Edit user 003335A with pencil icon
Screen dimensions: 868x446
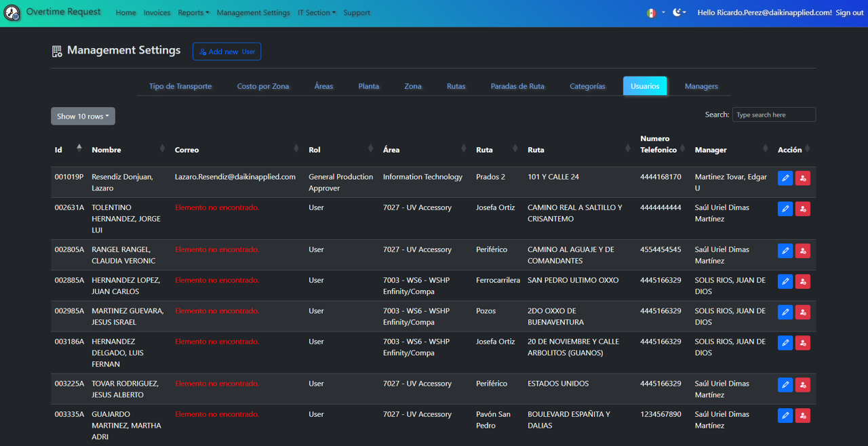pos(785,415)
